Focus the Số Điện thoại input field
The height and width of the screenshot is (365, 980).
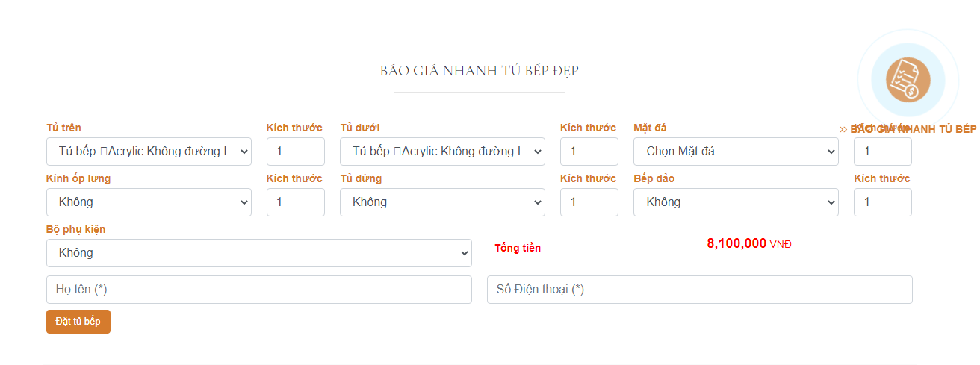(699, 290)
